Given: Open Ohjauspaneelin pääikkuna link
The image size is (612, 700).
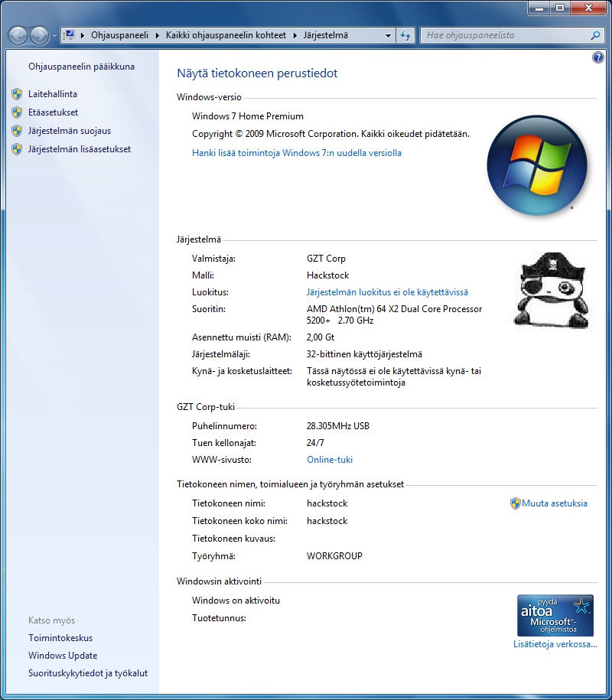Looking at the screenshot, I should tap(81, 67).
